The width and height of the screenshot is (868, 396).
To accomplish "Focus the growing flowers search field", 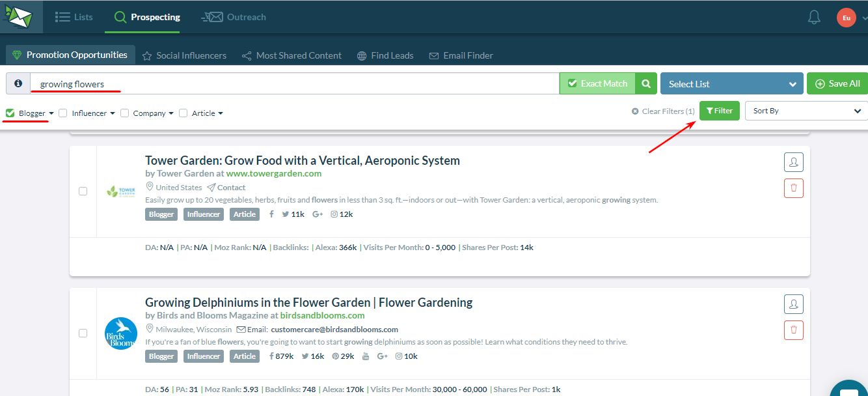I will point(295,83).
